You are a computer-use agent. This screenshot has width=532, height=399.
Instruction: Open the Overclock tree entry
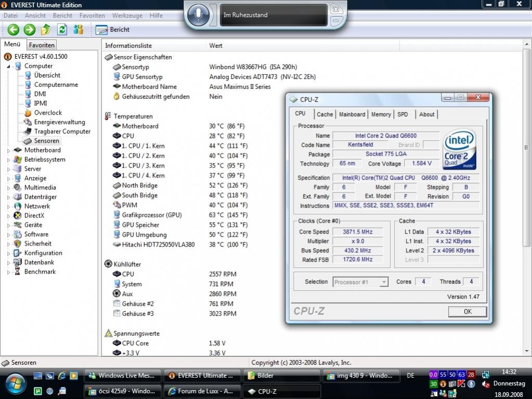(x=48, y=113)
